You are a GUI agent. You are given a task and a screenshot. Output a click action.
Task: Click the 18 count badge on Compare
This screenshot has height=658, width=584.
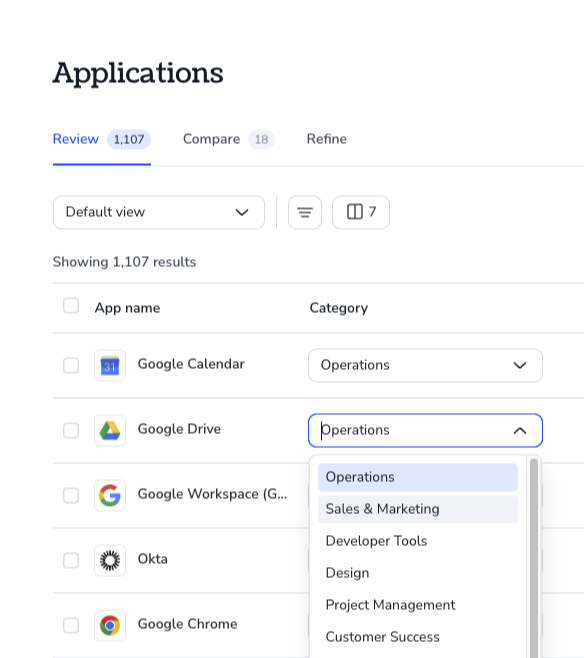[x=261, y=139]
